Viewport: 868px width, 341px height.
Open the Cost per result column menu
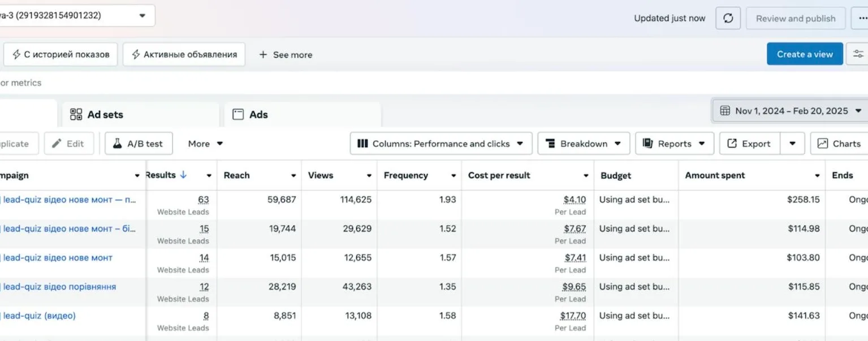[586, 176]
